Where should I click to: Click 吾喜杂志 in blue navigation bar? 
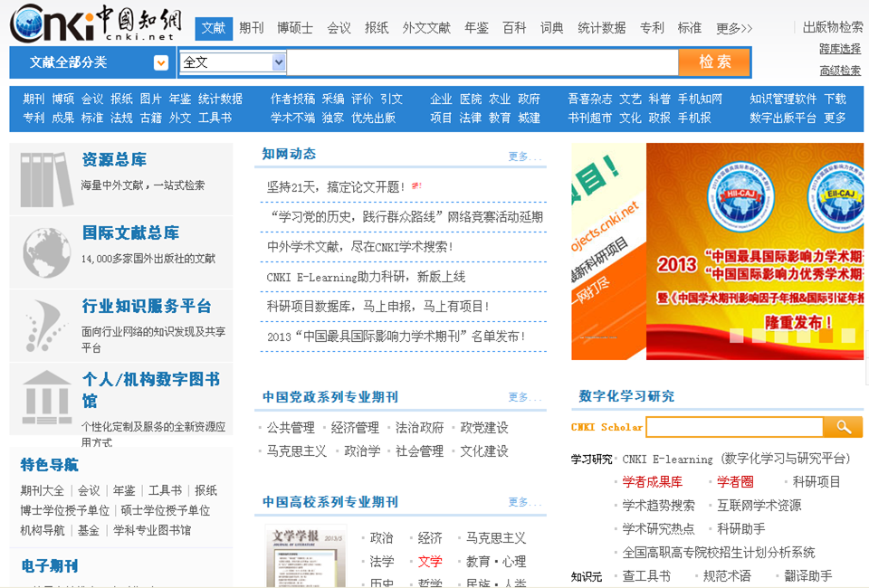coord(589,100)
